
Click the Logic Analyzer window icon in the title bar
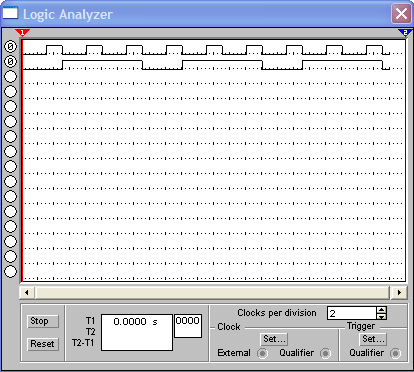10,13
